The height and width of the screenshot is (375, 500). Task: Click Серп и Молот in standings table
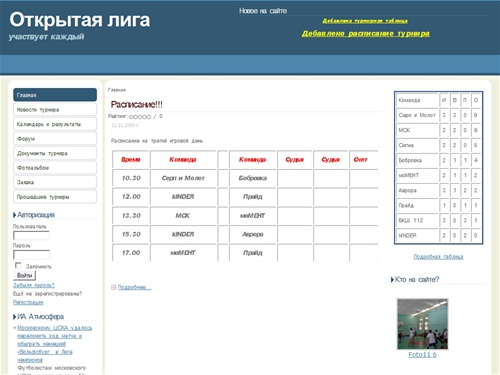tap(417, 115)
